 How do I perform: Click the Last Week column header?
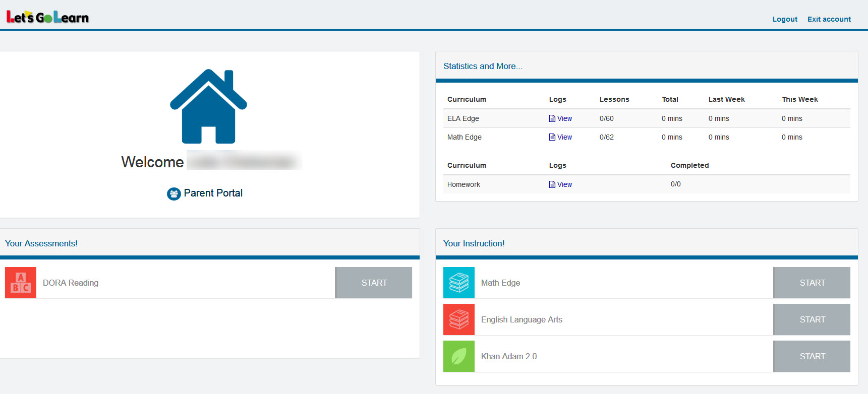point(726,99)
